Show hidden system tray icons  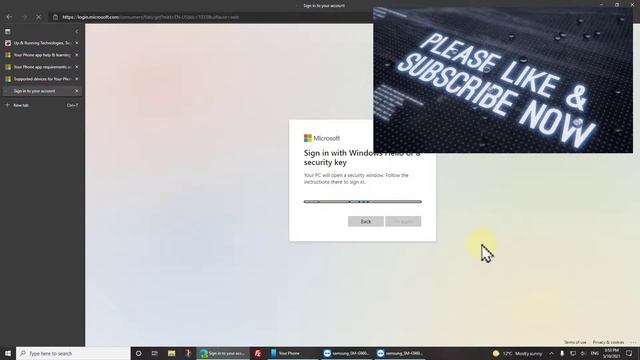tap(551, 353)
